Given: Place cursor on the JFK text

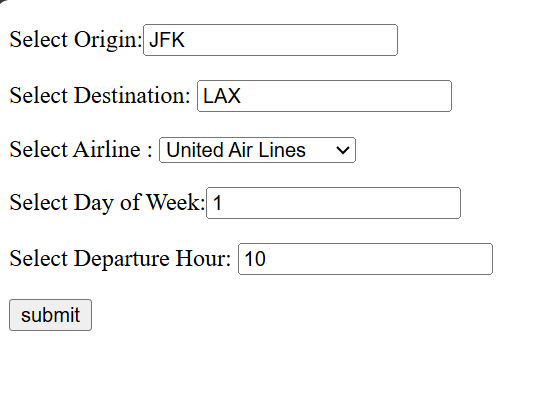Looking at the screenshot, I should (167, 40).
